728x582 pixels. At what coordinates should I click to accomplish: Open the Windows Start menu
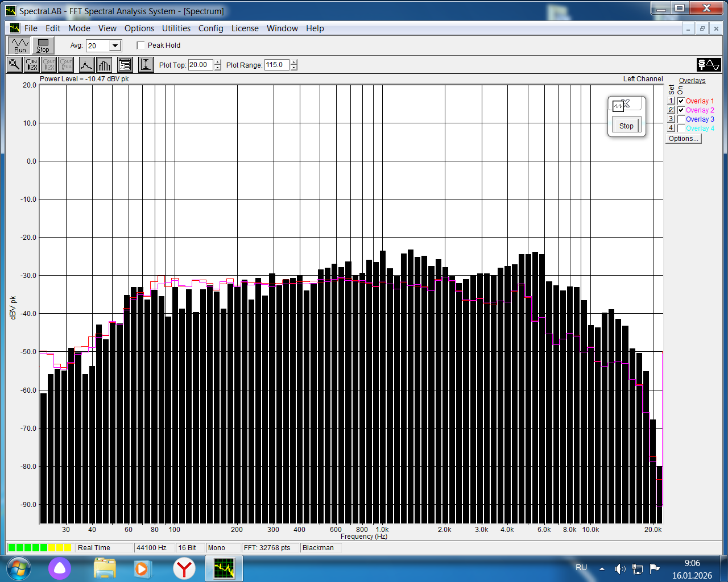(x=18, y=568)
